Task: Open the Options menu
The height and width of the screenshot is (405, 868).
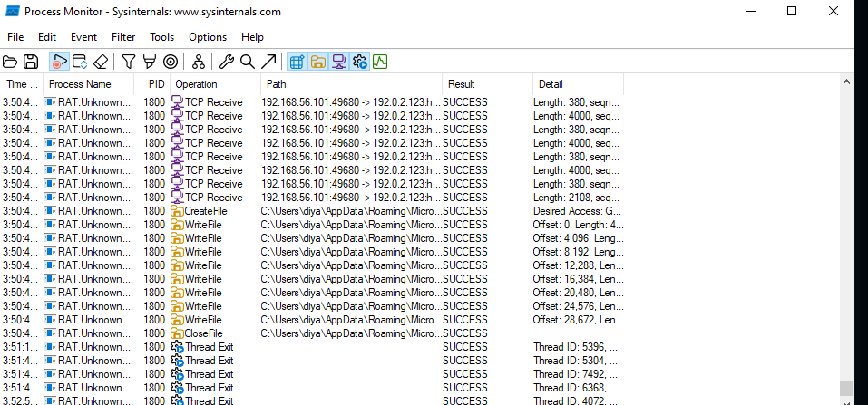Action: pos(208,37)
